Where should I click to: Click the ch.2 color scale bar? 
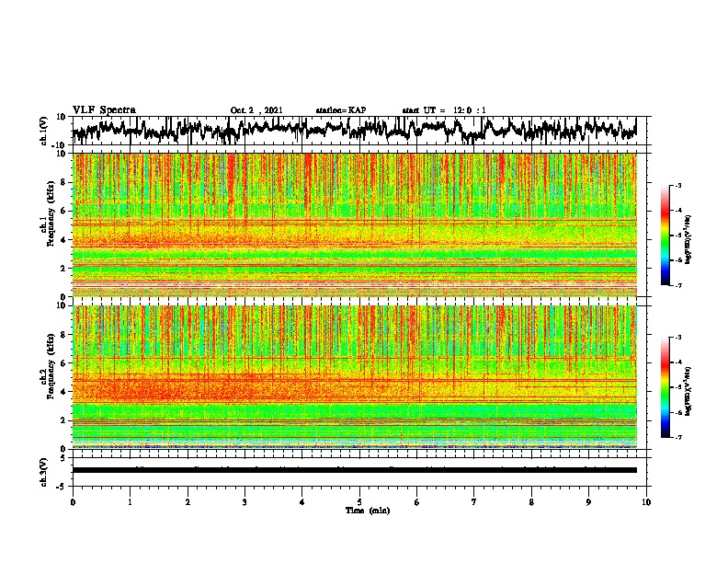click(665, 387)
